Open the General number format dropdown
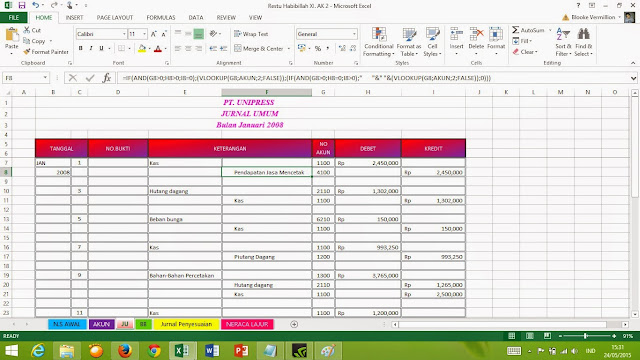Viewport: 640px width, 360px height. [x=354, y=34]
